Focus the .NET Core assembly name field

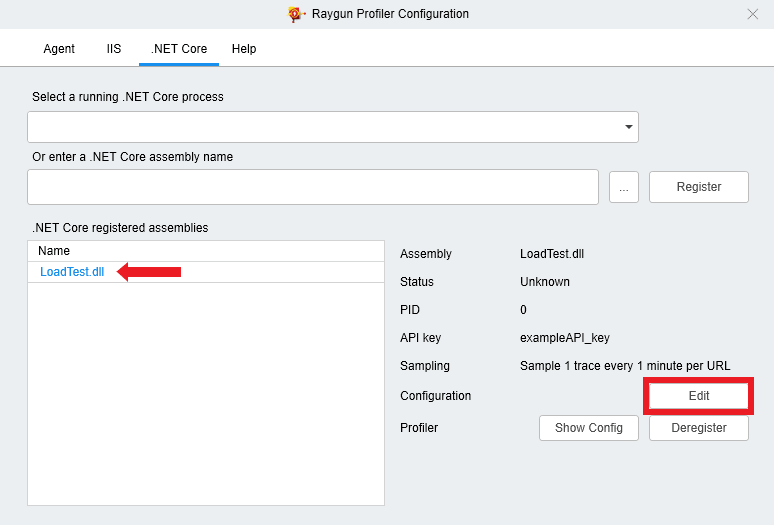(x=313, y=187)
